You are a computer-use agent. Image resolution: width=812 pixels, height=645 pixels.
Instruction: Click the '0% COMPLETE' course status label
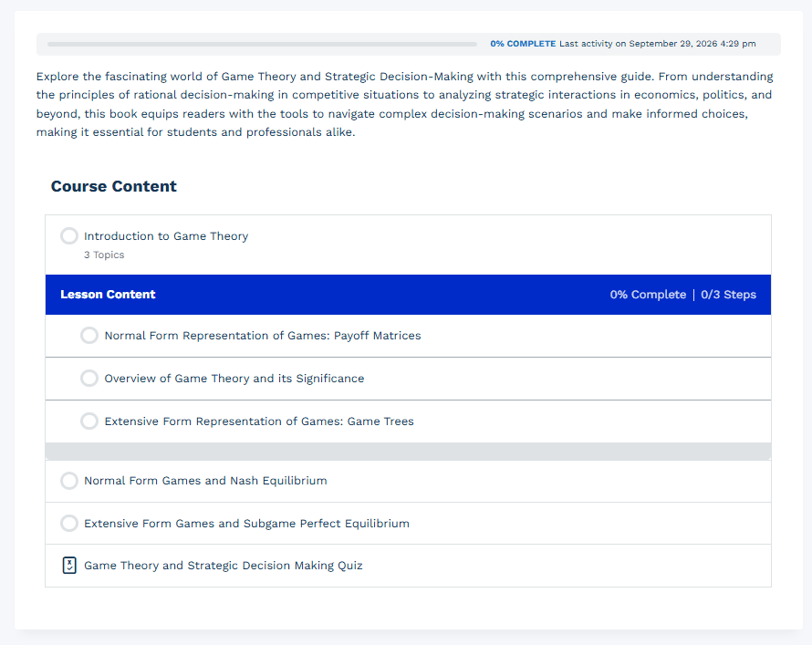point(523,44)
